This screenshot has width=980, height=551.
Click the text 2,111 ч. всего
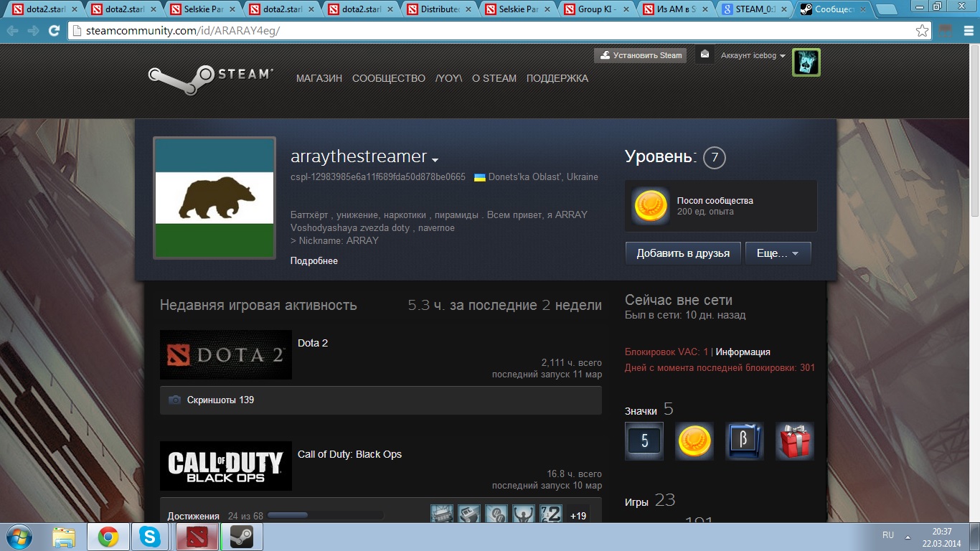coord(572,362)
